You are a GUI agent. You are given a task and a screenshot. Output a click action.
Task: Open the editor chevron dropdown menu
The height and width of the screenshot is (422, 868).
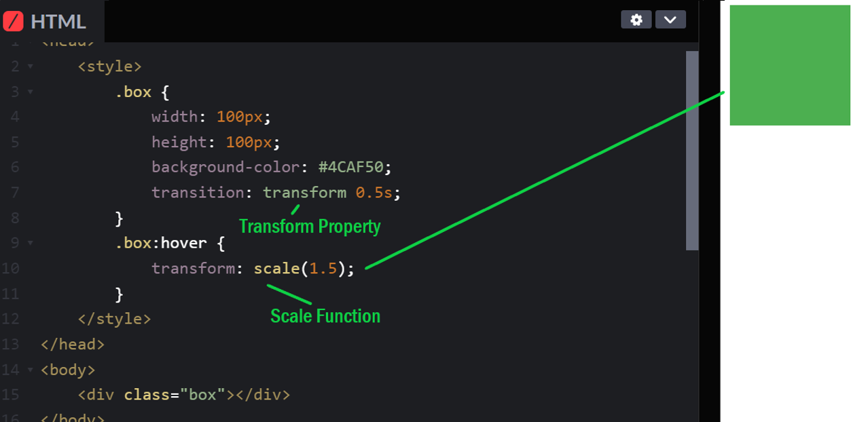pyautogui.click(x=670, y=20)
